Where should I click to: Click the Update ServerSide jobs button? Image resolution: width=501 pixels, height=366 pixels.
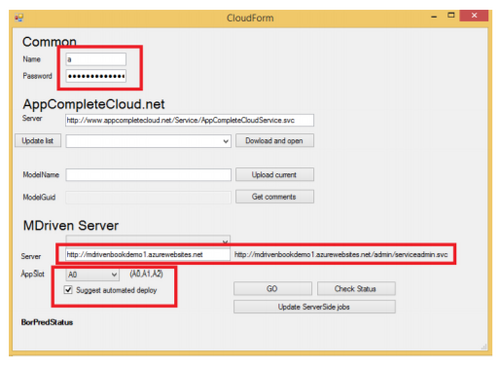click(x=314, y=307)
